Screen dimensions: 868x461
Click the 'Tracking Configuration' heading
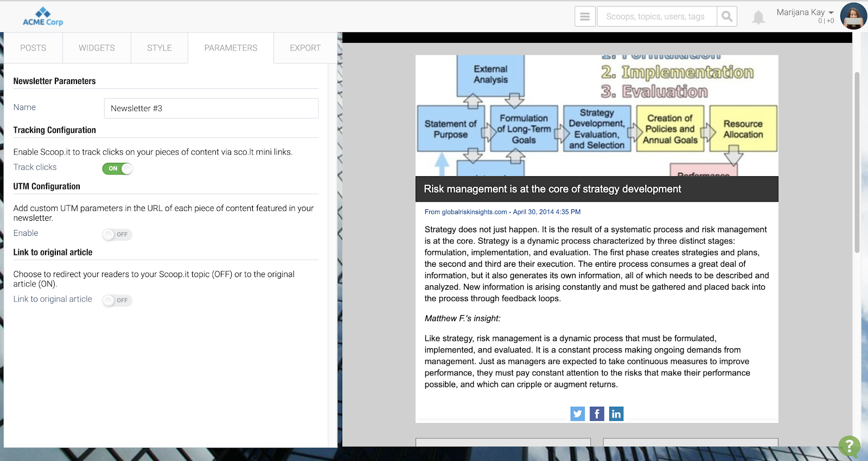pos(54,130)
